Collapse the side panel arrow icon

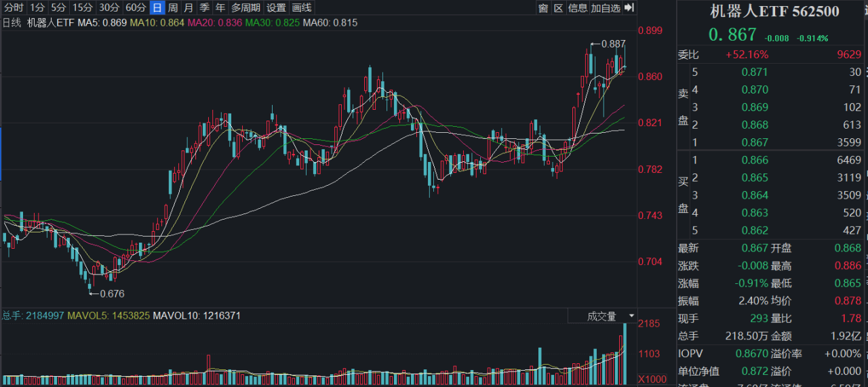629,8
